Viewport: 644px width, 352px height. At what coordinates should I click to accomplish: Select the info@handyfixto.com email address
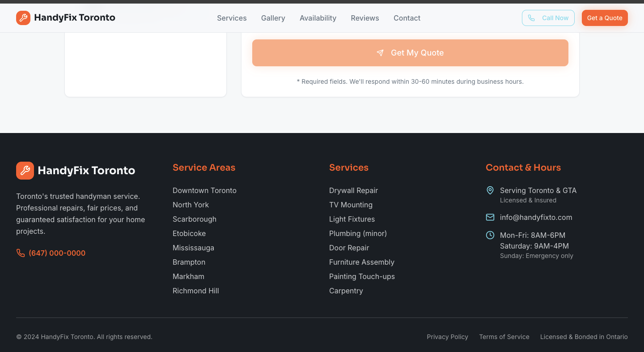point(536,217)
